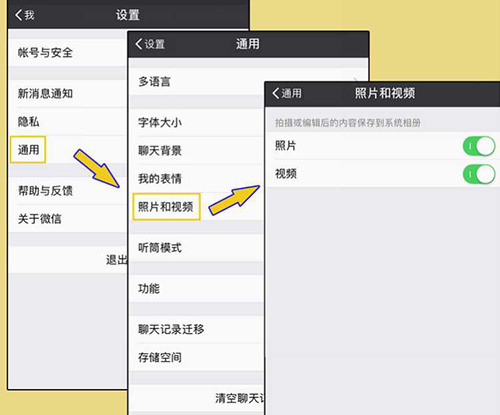Select 我的表情 row
The width and height of the screenshot is (500, 415).
197,179
